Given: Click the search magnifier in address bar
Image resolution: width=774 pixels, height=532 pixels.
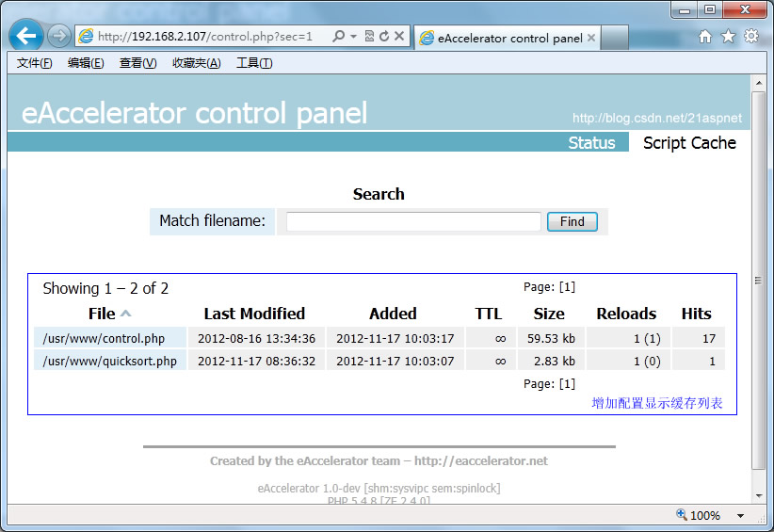Looking at the screenshot, I should pyautogui.click(x=339, y=36).
